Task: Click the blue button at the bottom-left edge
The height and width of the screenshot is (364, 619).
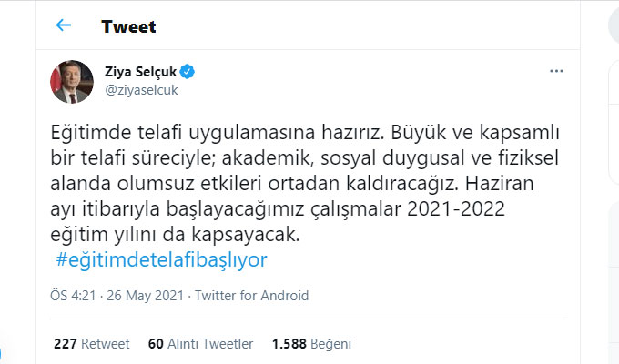Action: (4, 354)
